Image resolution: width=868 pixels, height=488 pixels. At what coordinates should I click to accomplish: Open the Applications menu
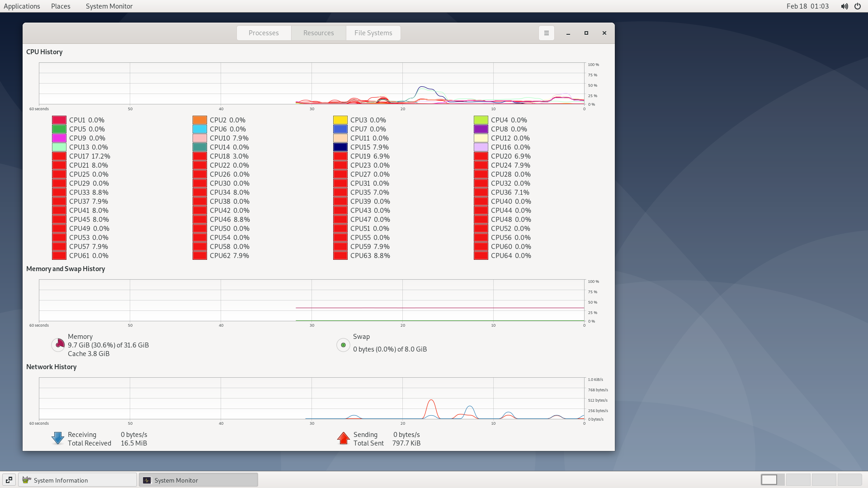coord(22,6)
